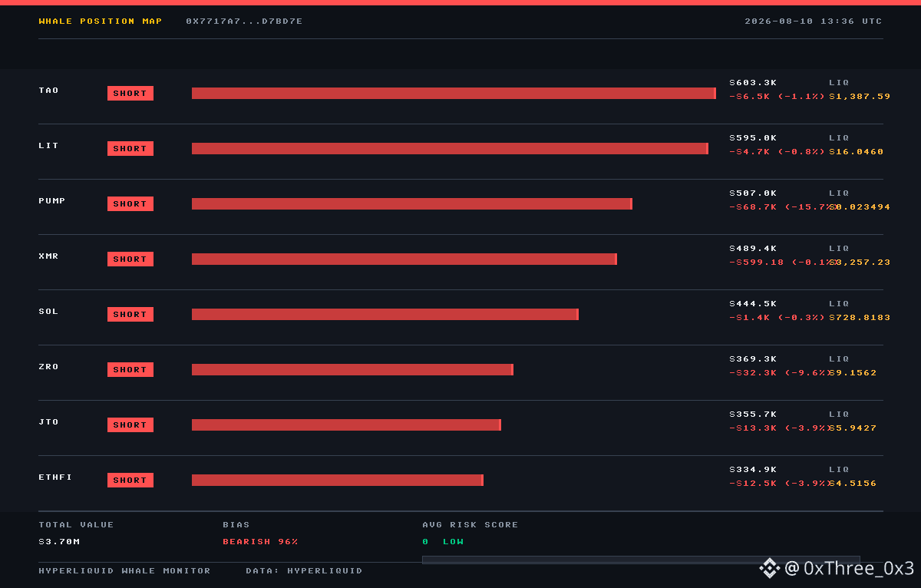This screenshot has height=588, width=921.
Task: Click the WHALE POSITION MAP title
Action: click(101, 21)
